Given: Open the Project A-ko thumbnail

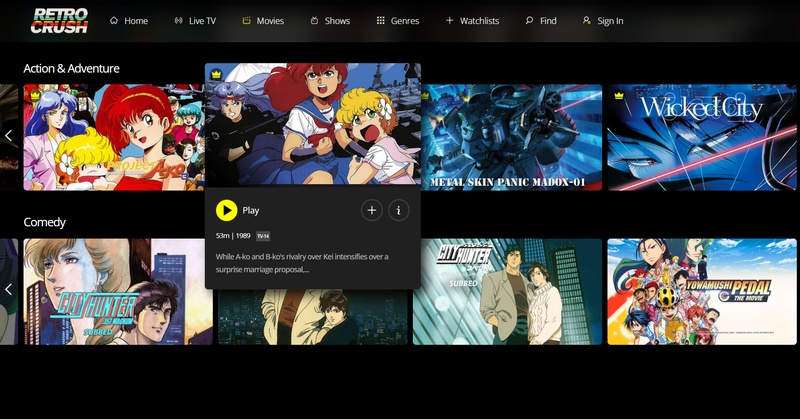Looking at the screenshot, I should pyautogui.click(x=114, y=137).
